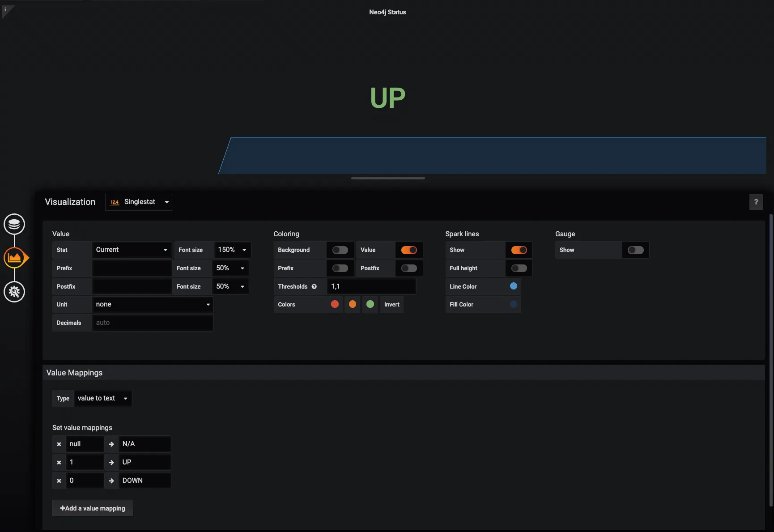Click the Thresholds 1,1 input field
This screenshot has width=774, height=532.
pyautogui.click(x=371, y=286)
